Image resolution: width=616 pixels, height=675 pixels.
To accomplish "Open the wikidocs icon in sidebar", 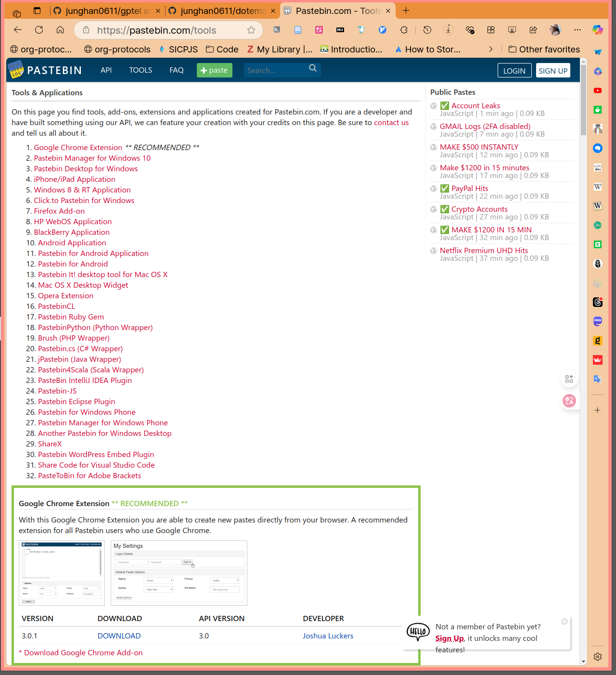I will pos(598,167).
